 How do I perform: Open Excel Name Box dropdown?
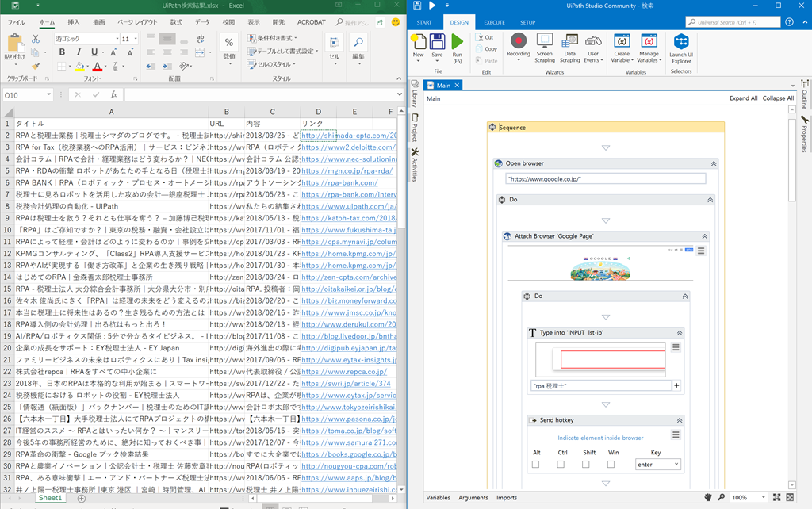pyautogui.click(x=48, y=95)
